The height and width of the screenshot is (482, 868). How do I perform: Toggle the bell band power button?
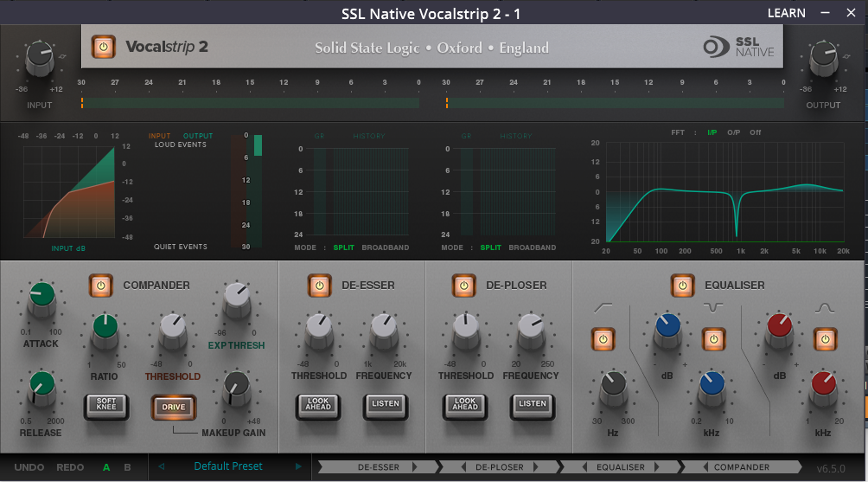point(826,339)
